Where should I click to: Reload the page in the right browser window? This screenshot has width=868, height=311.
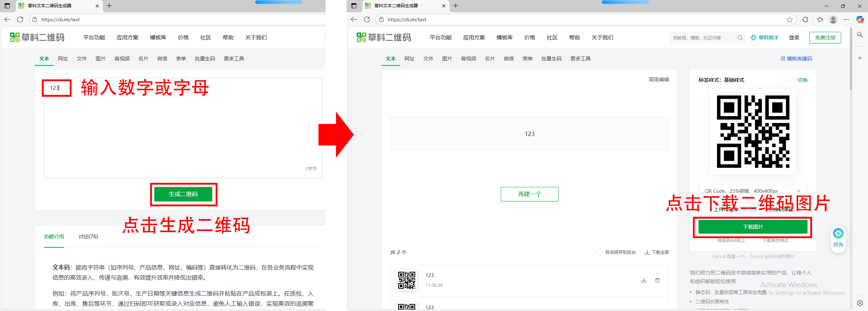pyautogui.click(x=367, y=20)
